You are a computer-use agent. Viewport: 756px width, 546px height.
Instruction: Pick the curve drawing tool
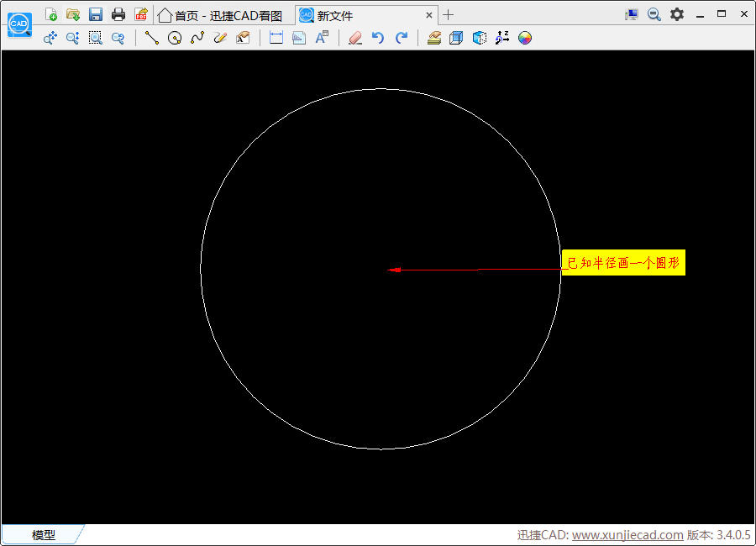coord(197,38)
